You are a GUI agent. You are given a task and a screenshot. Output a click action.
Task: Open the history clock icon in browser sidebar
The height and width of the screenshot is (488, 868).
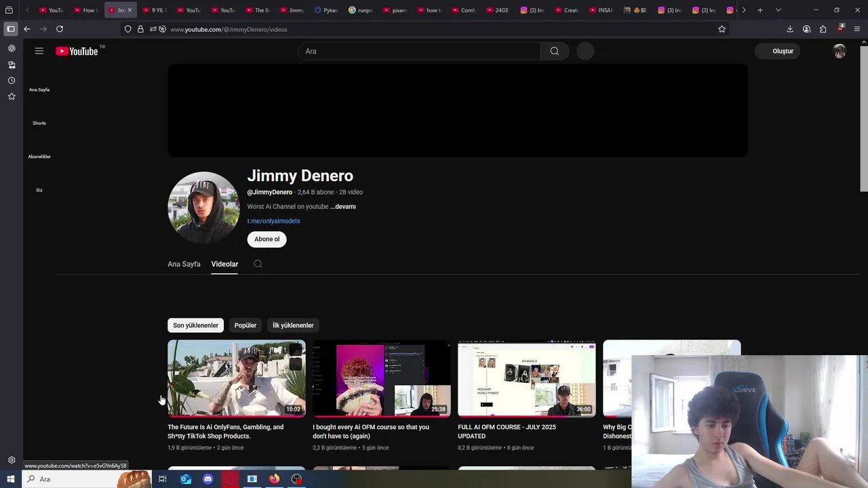click(x=12, y=81)
